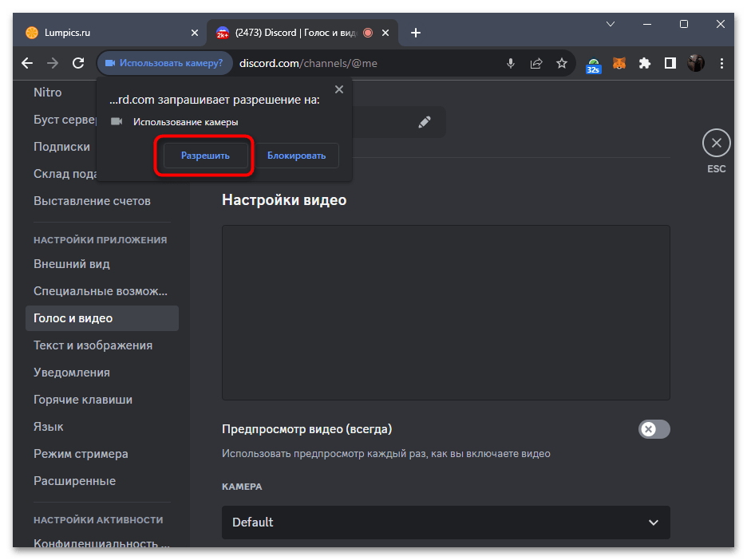Open the Chrome tab search chevron
The image size is (747, 560).
tap(611, 25)
